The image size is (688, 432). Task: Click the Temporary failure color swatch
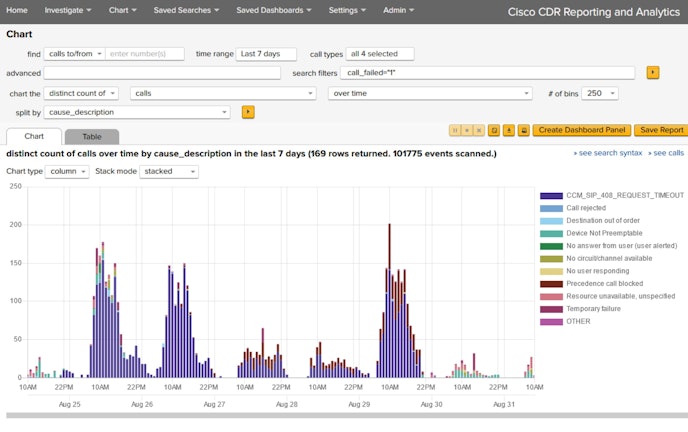point(551,309)
